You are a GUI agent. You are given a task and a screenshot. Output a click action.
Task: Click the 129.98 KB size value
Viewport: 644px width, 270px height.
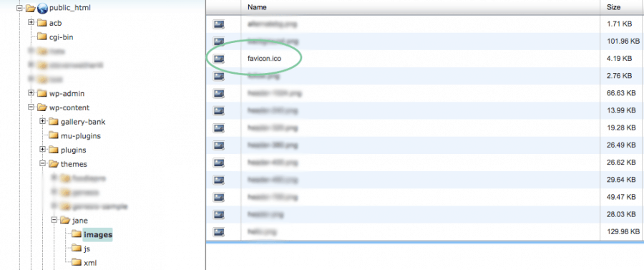point(623,232)
